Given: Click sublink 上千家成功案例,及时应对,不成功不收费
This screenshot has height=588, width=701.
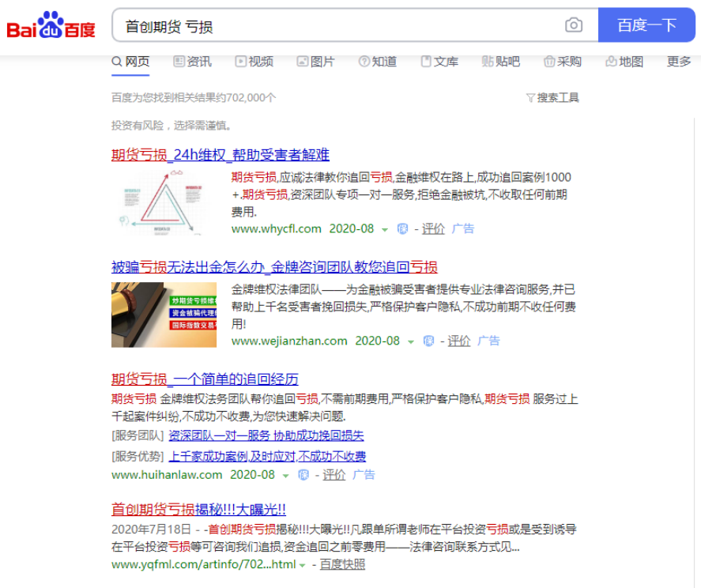Looking at the screenshot, I should coord(267,457).
